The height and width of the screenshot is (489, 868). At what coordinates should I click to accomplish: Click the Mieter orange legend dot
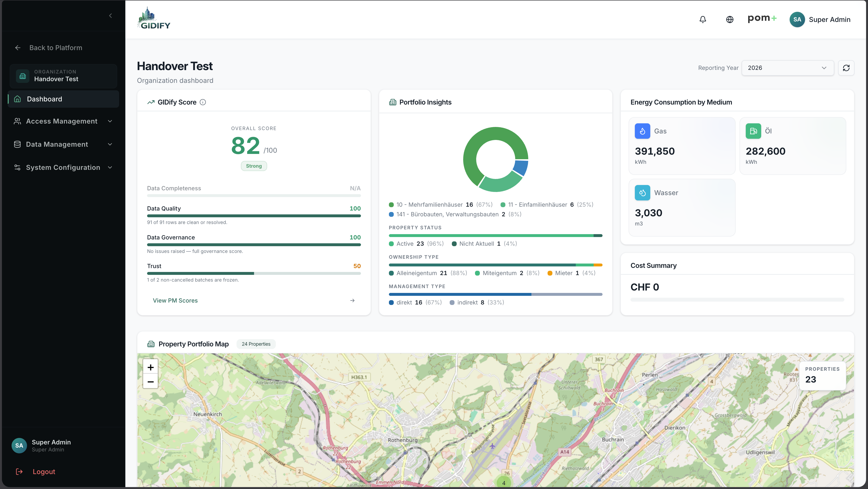click(550, 273)
